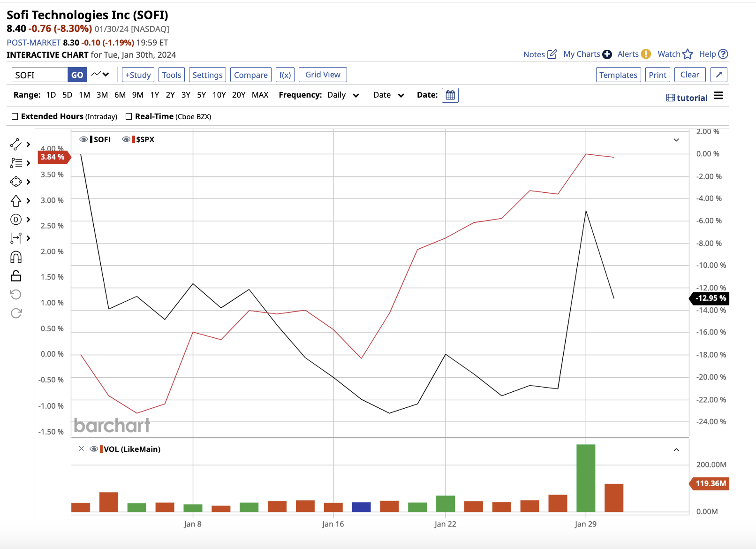The image size is (756, 549).
Task: Open the f(x) expressions button
Action: [285, 75]
